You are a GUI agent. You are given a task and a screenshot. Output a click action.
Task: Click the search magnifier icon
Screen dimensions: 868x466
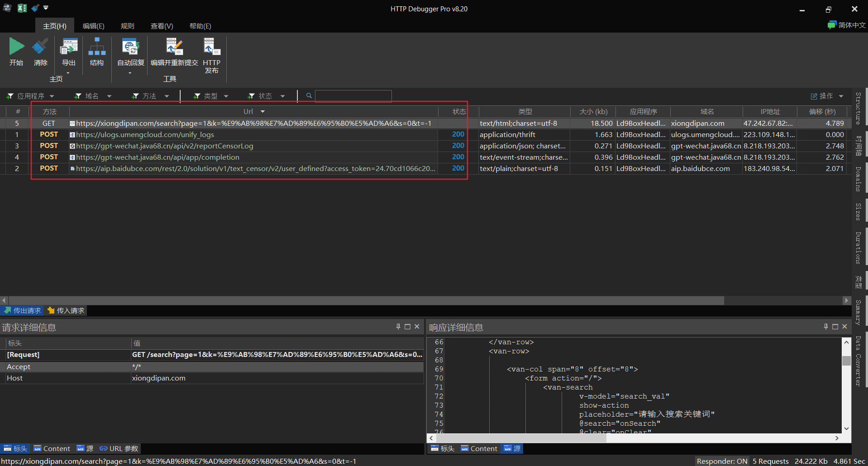309,95
